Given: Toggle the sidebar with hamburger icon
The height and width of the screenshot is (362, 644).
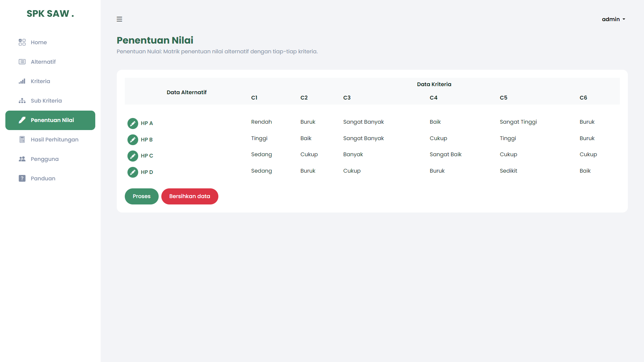Looking at the screenshot, I should coord(119,19).
